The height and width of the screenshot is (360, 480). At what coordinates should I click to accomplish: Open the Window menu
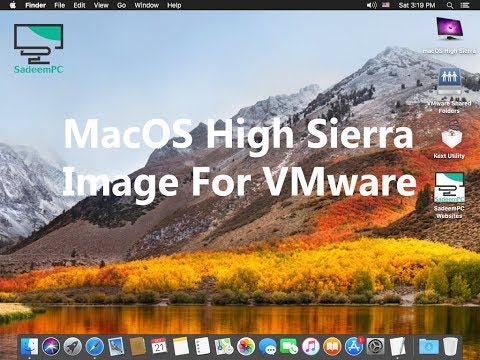tap(146, 5)
